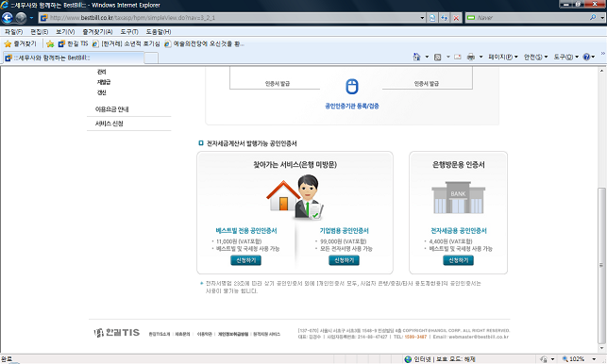This screenshot has height=364, width=607.
Task: Click the 재발급 sidebar item
Action: click(x=104, y=82)
